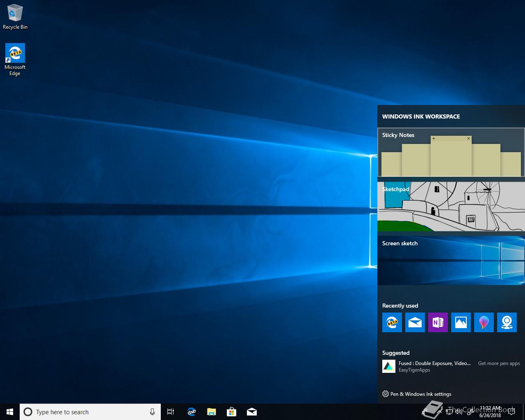Open Maps app tile in Recently used
The width and height of the screenshot is (525, 420).
point(507,322)
